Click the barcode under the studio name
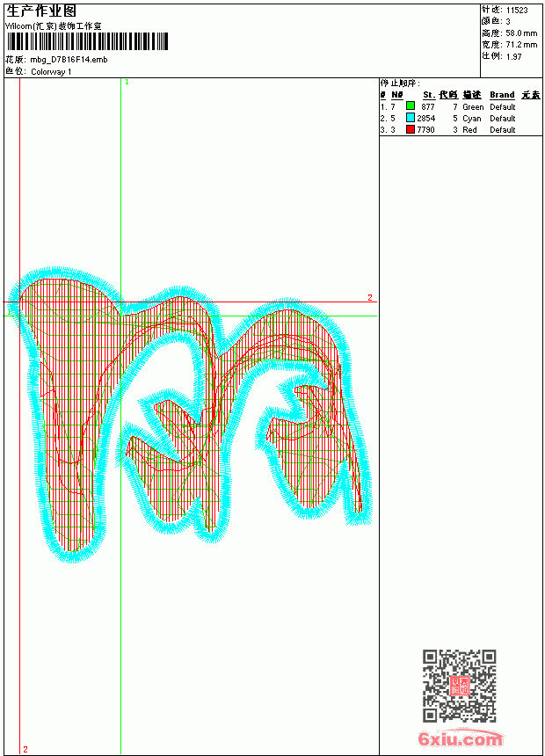 (x=87, y=41)
